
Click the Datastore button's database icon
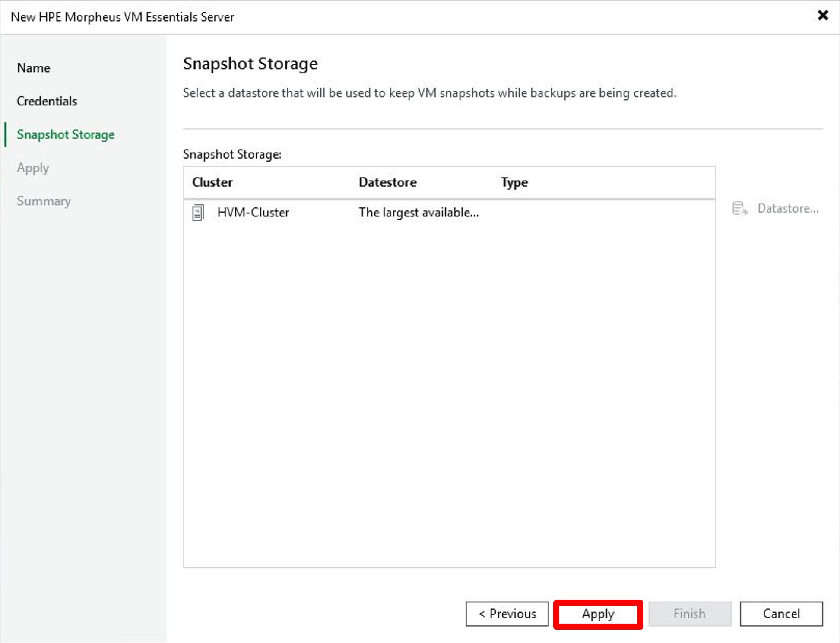pos(740,208)
